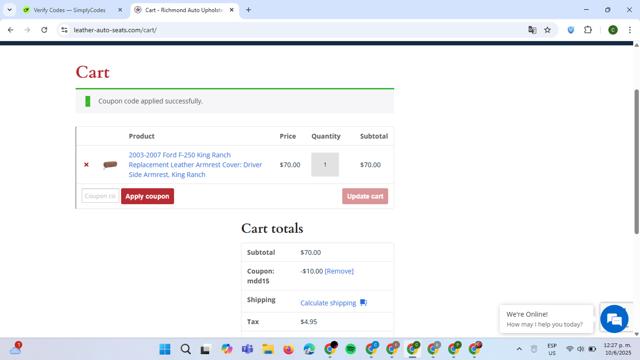The image size is (640, 360).
Task: Open File Explorer from the taskbar
Action: (268, 349)
